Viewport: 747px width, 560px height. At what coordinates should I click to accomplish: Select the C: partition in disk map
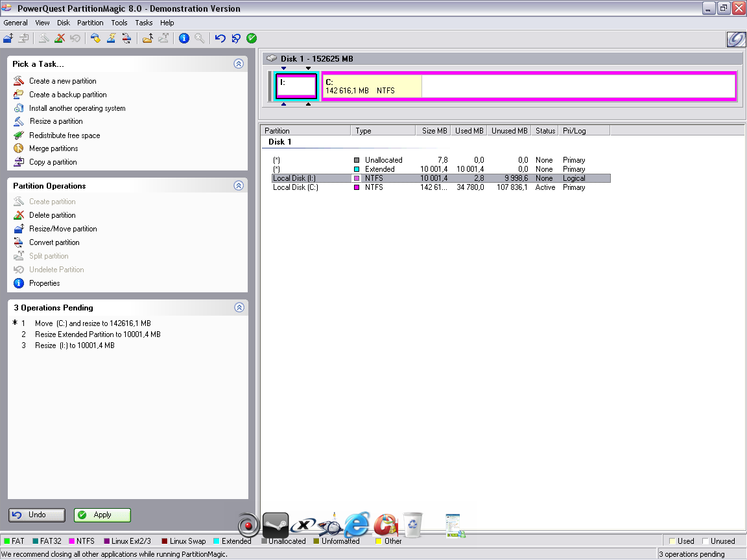pos(529,86)
